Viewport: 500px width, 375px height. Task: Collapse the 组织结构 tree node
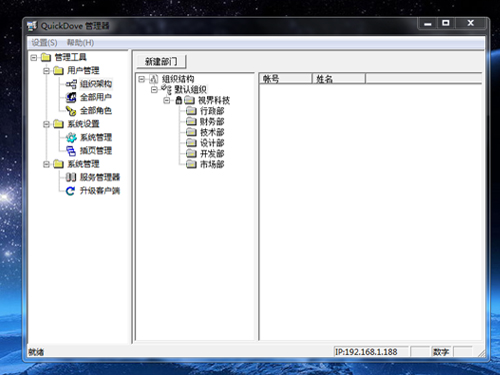point(142,79)
